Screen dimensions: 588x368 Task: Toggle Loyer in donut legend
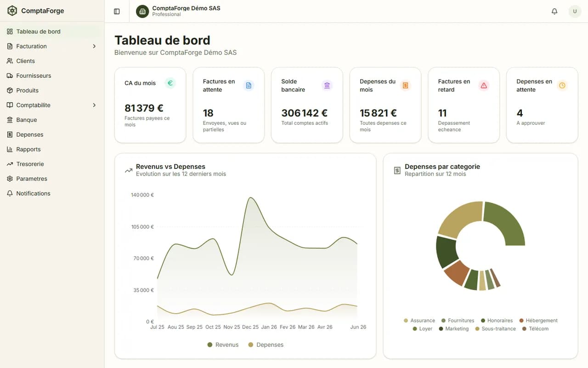[x=423, y=329]
